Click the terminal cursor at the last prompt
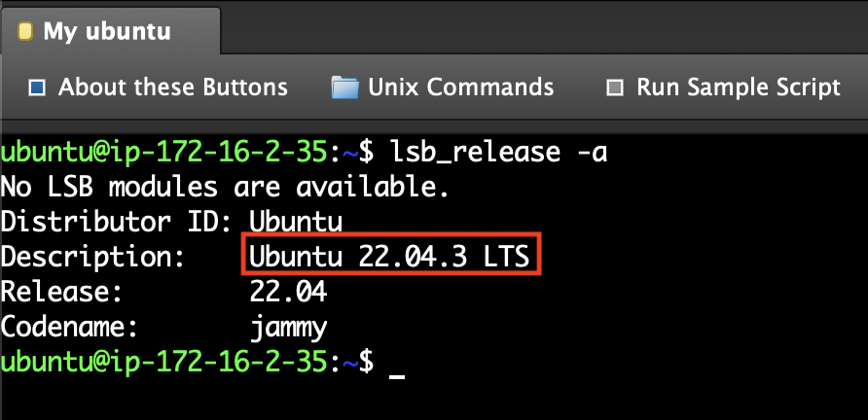 397,376
